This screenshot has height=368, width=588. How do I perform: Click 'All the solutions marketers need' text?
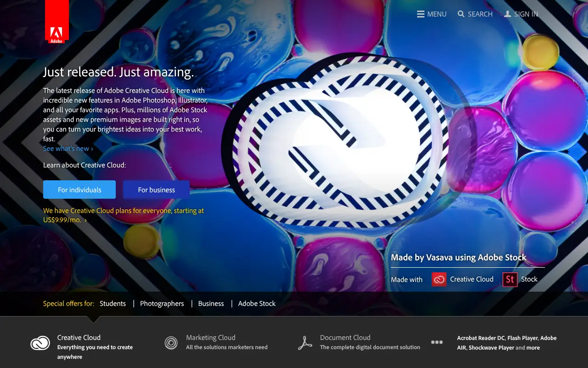point(226,347)
